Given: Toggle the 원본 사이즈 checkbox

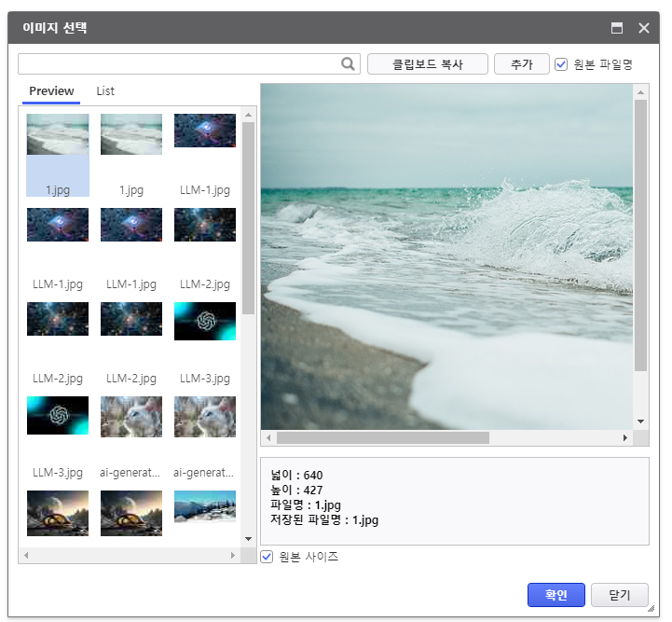Looking at the screenshot, I should click(267, 557).
